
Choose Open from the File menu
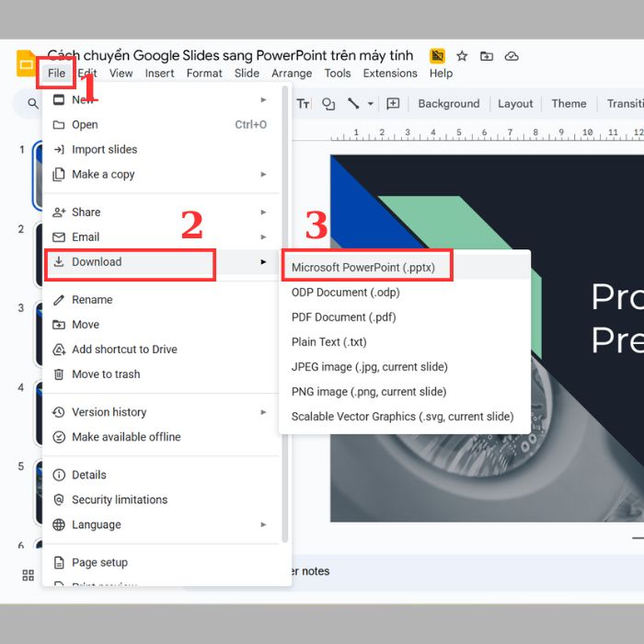[x=161, y=125]
